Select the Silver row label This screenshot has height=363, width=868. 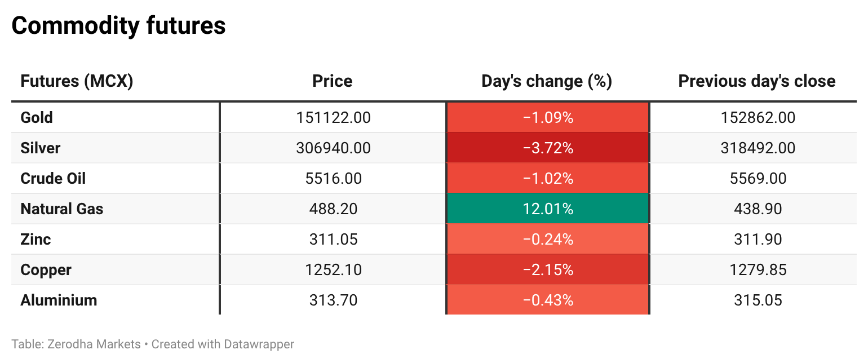[41, 148]
